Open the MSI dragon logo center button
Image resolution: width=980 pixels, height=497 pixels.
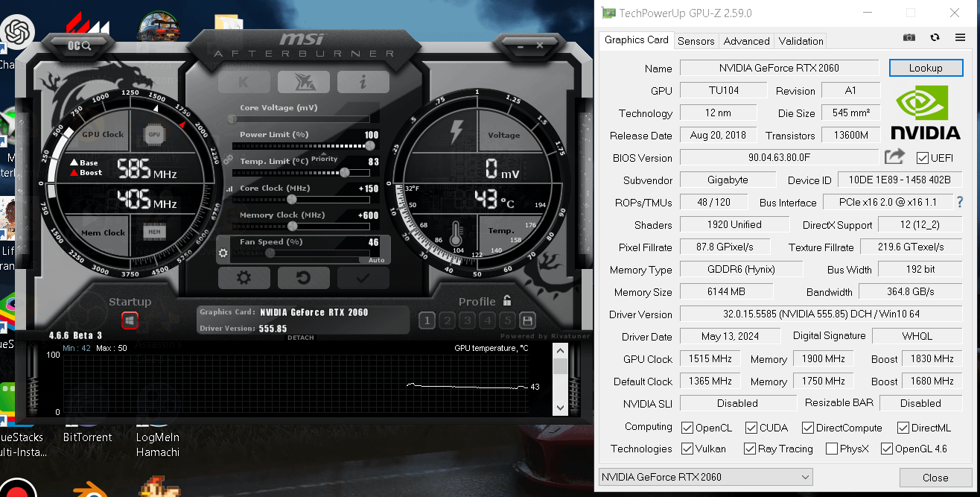point(304,82)
